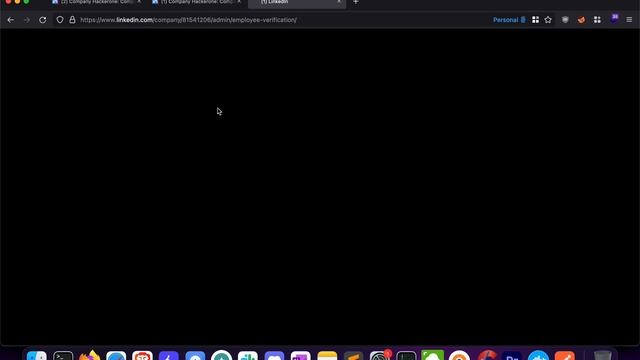This screenshot has width=640, height=360.
Task: Open Slack from the dock
Action: [x=248, y=356]
